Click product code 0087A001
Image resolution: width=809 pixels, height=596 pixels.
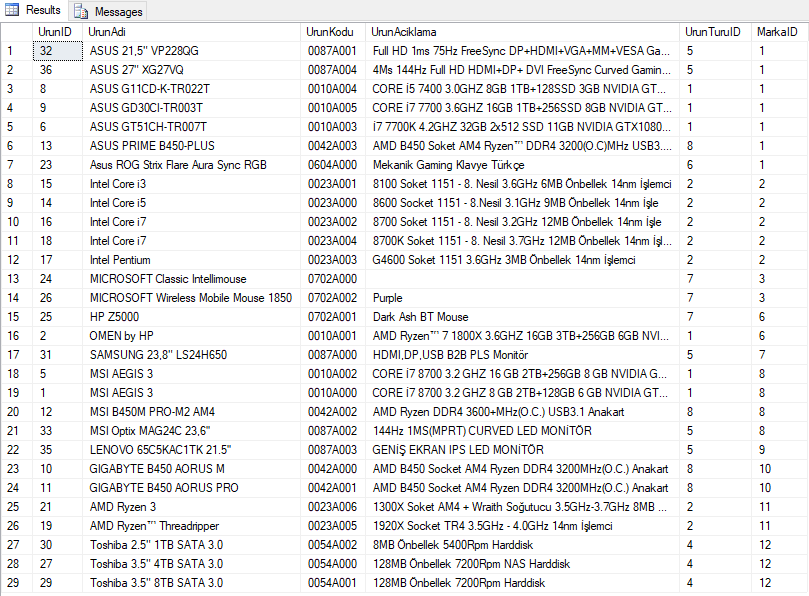[333, 51]
